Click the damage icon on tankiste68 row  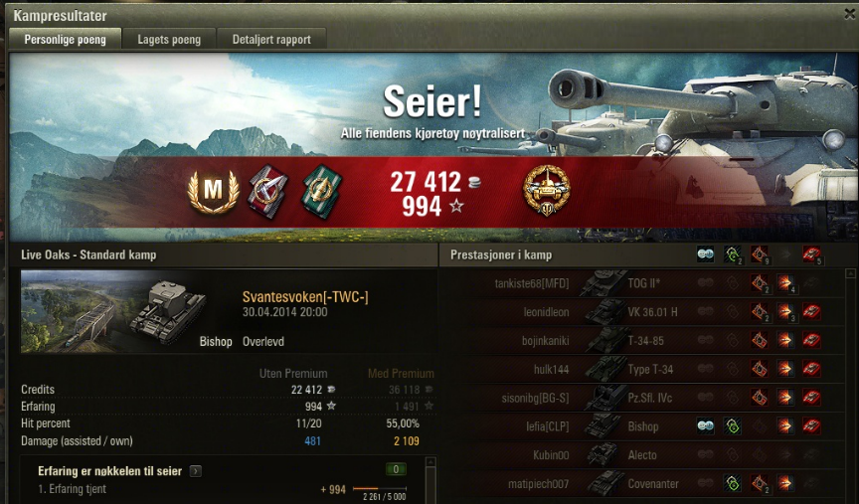(x=785, y=283)
